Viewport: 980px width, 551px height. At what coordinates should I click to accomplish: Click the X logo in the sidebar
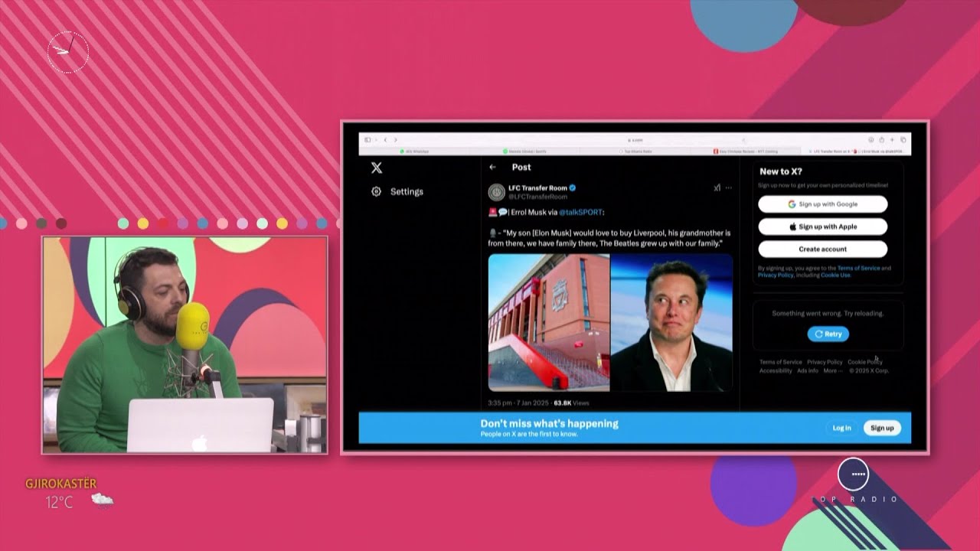[376, 168]
